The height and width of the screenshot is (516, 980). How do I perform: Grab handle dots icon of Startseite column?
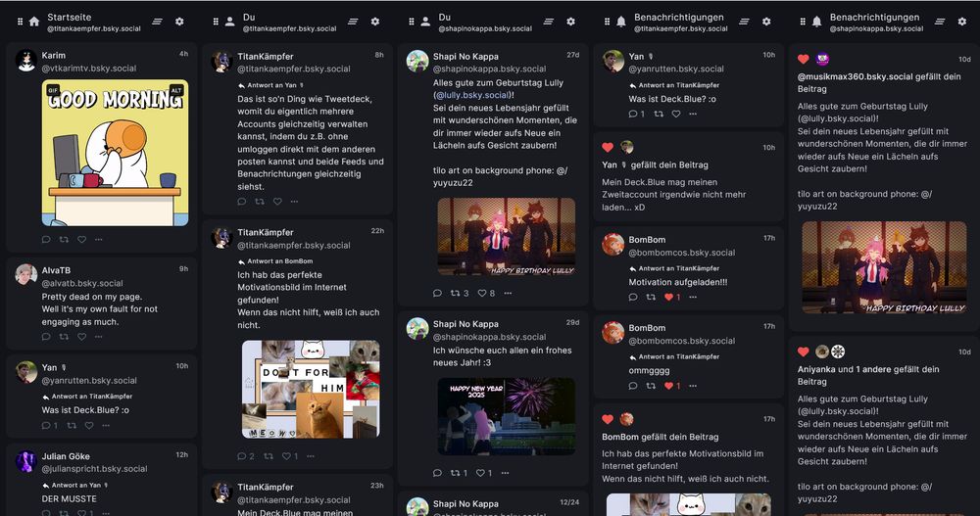tap(20, 22)
